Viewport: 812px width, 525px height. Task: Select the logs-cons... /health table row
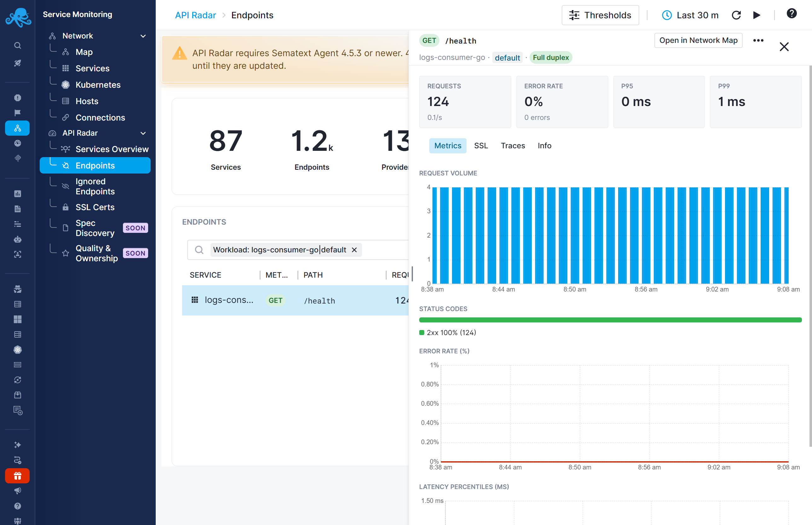(x=296, y=300)
